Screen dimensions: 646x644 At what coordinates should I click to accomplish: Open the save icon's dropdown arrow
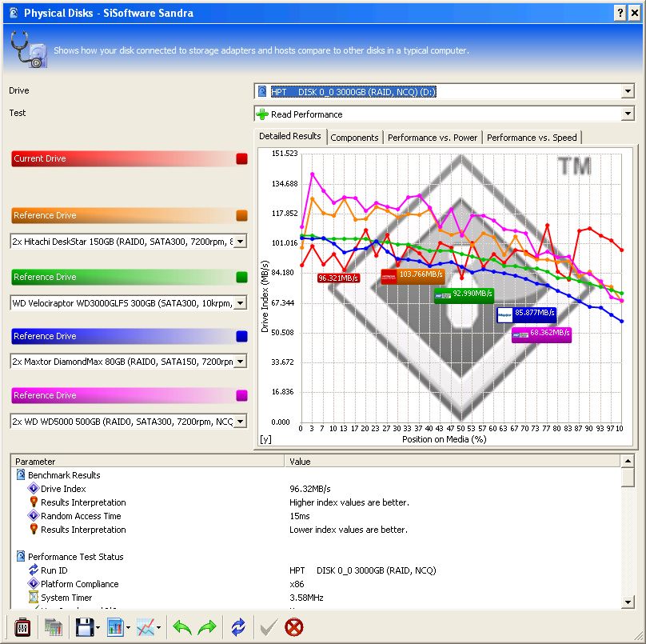98,628
